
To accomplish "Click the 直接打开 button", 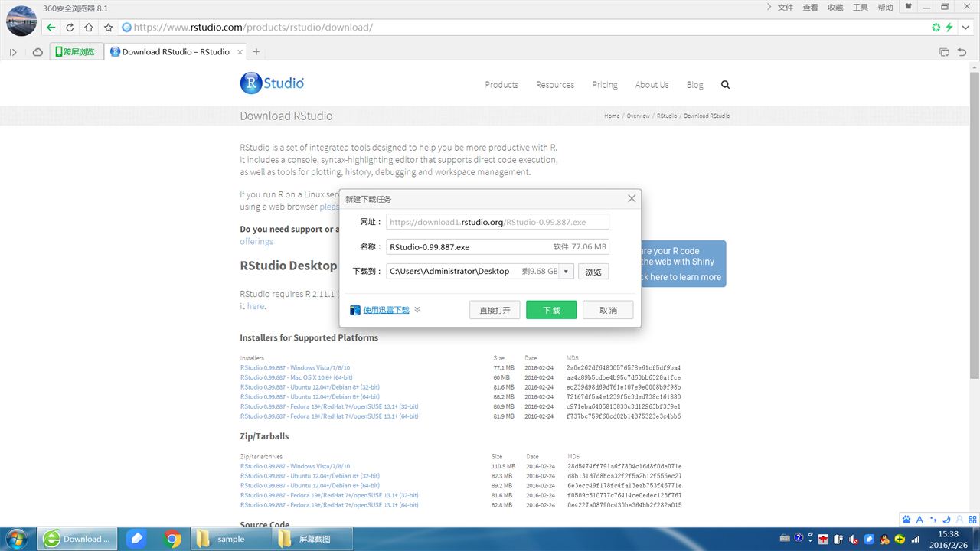I will [x=495, y=310].
